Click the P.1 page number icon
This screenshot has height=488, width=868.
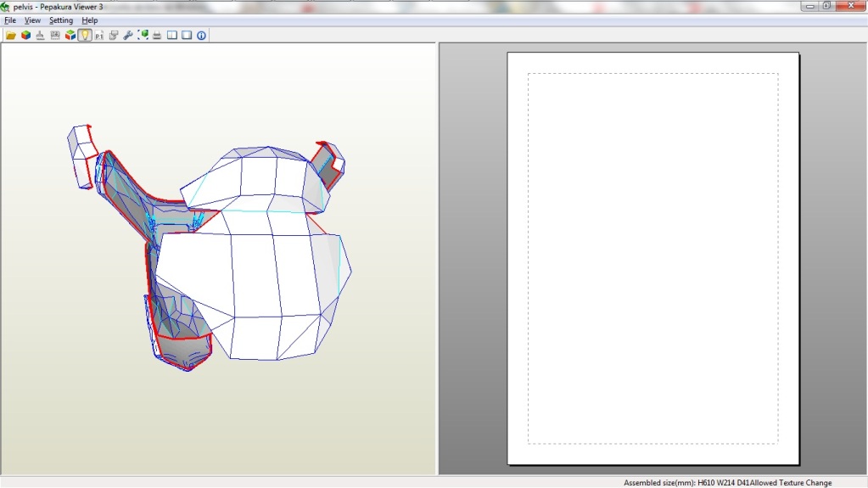click(99, 35)
